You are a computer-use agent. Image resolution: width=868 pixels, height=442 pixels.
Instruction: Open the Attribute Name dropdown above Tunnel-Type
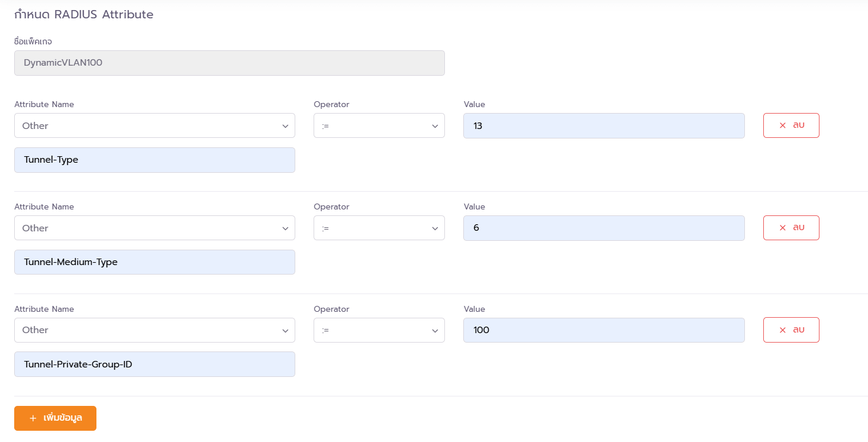pos(154,125)
